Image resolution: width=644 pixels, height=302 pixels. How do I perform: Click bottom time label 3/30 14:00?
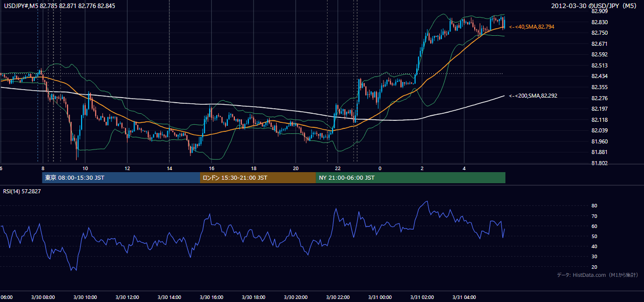169,297
